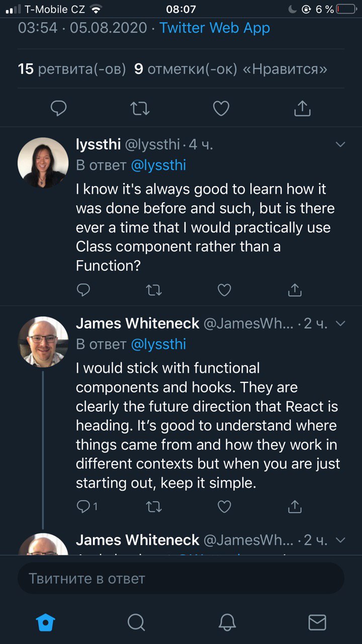The image size is (362, 644).
Task: Like James Whiteneck's functional components tweet
Action: click(x=224, y=506)
